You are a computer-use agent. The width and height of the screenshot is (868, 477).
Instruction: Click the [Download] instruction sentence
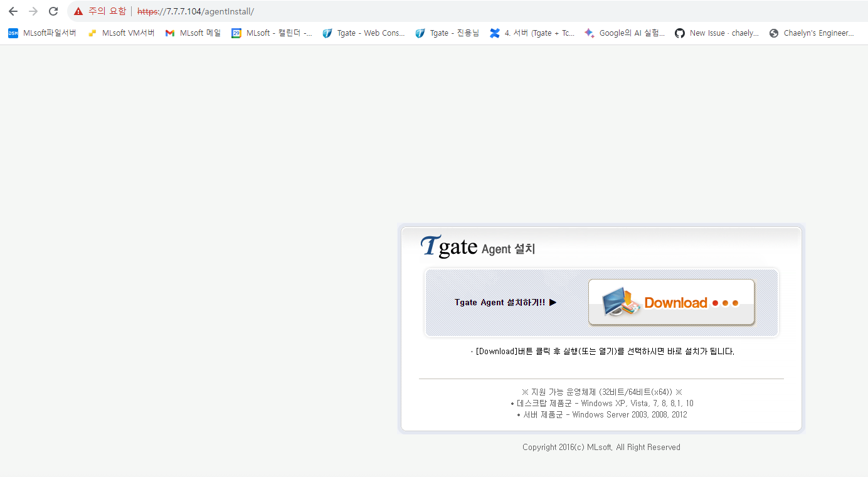(603, 352)
